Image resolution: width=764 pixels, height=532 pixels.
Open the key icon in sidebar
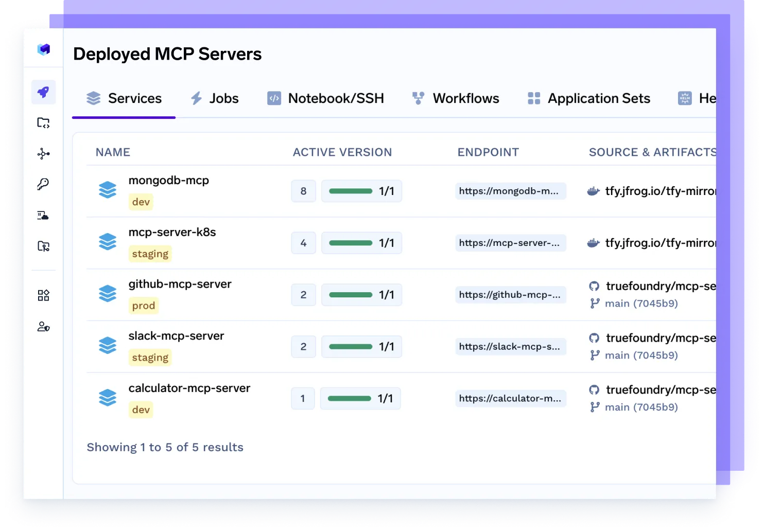(x=44, y=184)
